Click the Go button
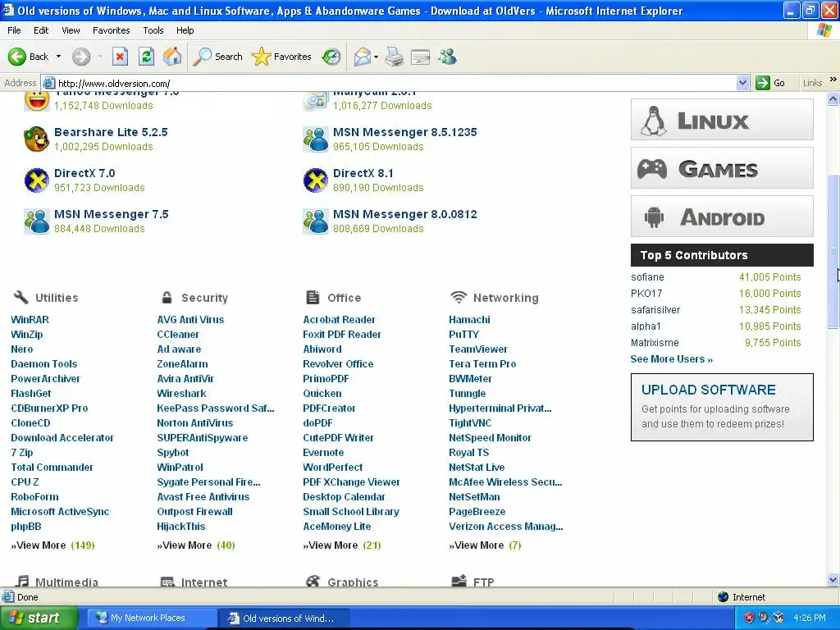 tap(769, 83)
